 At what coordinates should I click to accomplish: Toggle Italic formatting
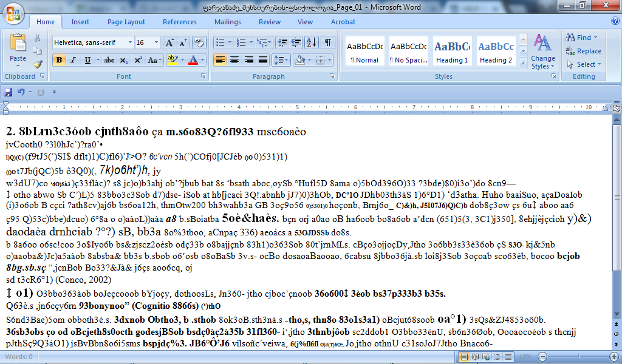(x=73, y=60)
